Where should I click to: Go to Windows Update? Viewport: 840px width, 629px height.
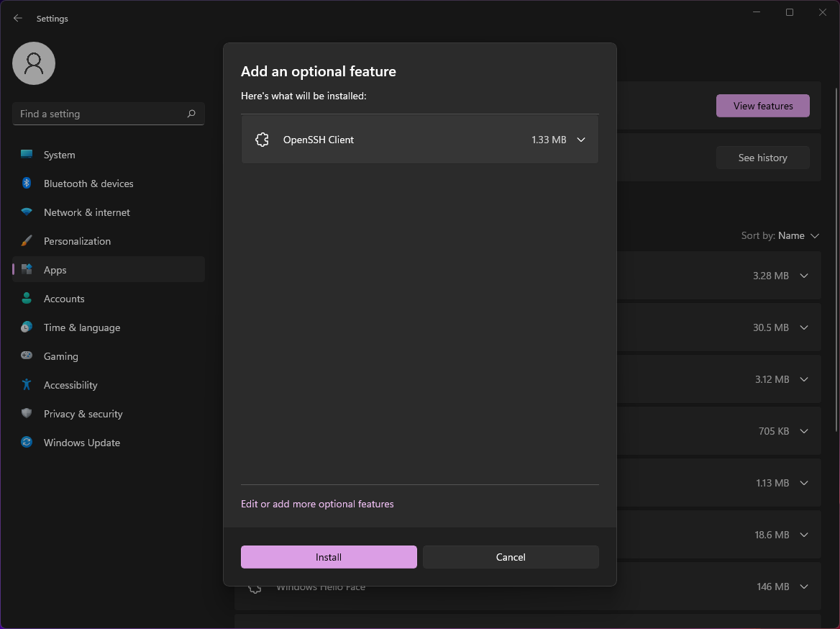pyautogui.click(x=108, y=443)
